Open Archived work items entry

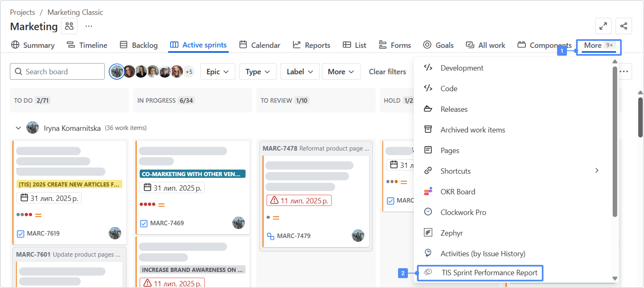(x=473, y=130)
